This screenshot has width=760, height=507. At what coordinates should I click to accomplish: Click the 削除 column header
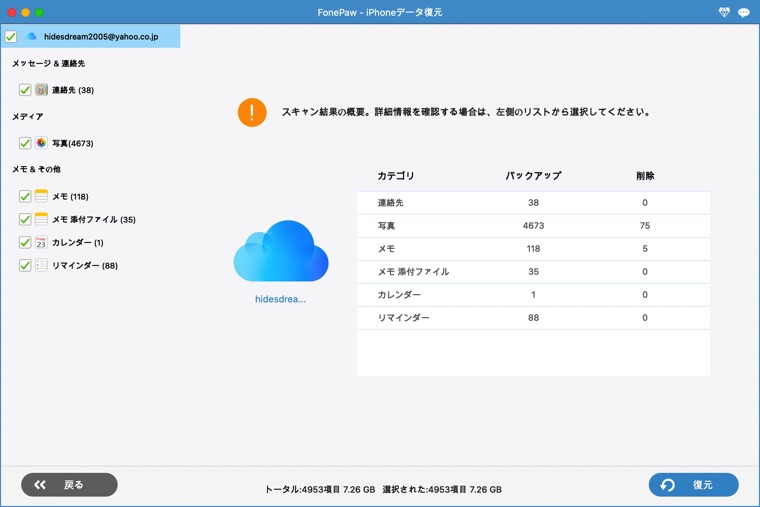click(645, 175)
